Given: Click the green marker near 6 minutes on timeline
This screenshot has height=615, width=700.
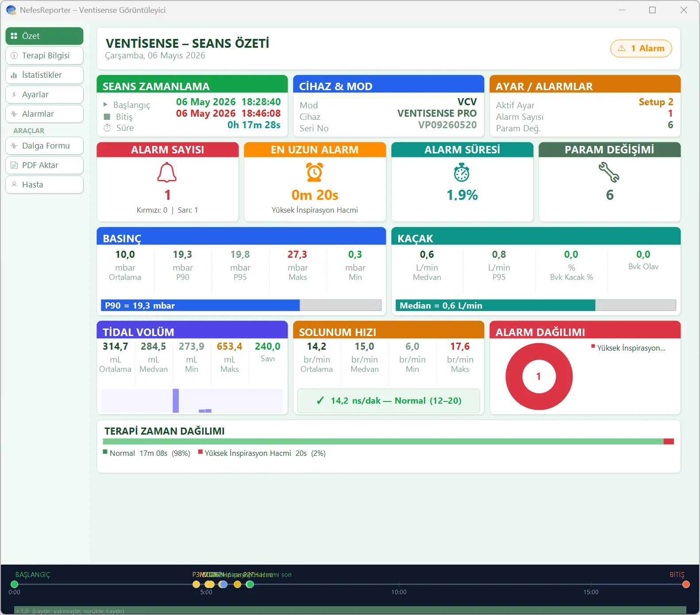Looking at the screenshot, I should (250, 584).
